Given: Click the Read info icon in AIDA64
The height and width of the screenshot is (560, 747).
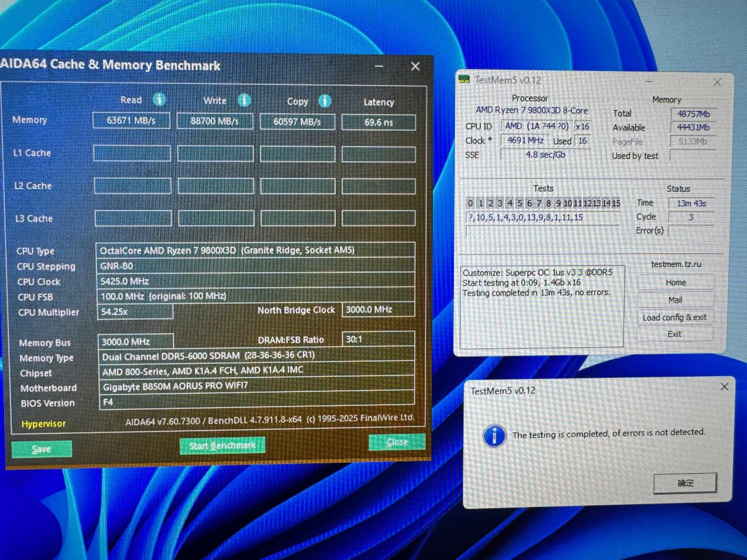Looking at the screenshot, I should pos(159,100).
